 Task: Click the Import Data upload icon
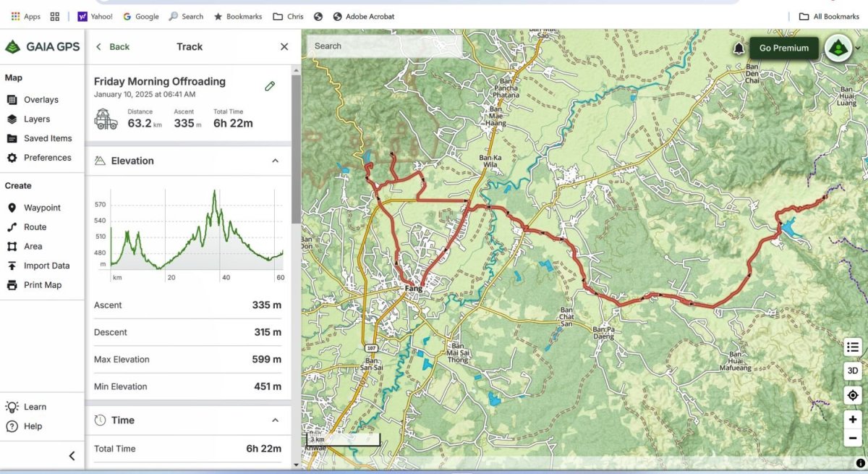[x=12, y=266]
